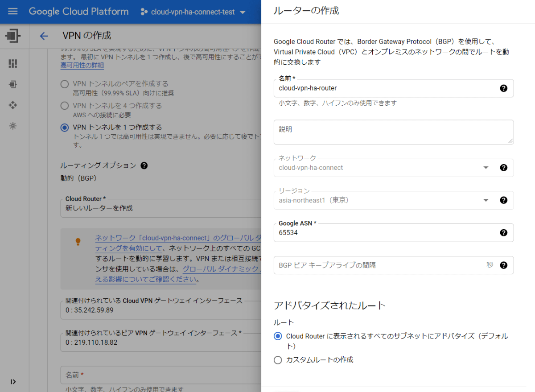Open the fourth sidebar gear-like icon
Image resolution: width=535 pixels, height=392 pixels.
tap(13, 126)
